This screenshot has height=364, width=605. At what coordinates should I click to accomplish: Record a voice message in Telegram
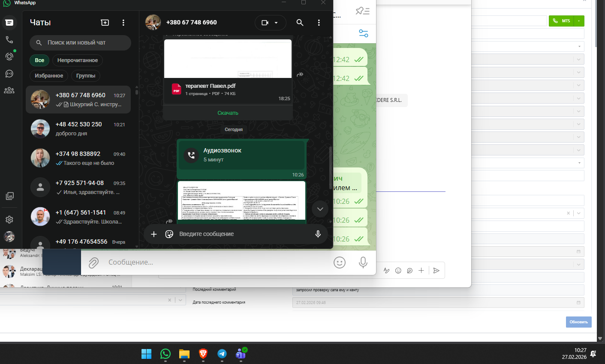point(363,263)
